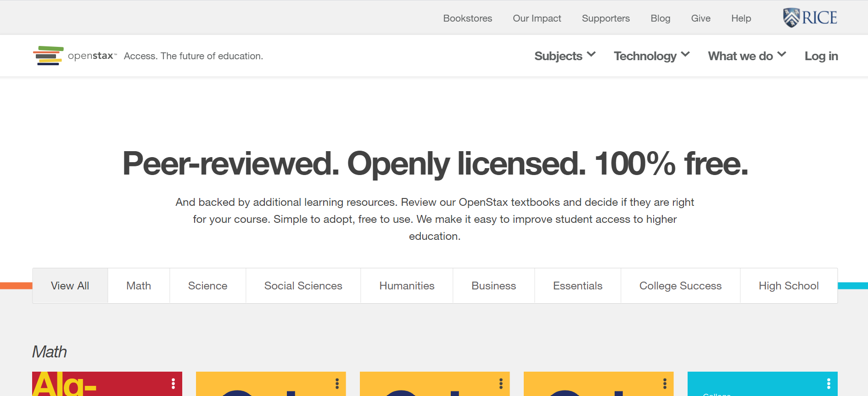This screenshot has width=868, height=396.
Task: Select the College Success tab
Action: click(x=680, y=286)
